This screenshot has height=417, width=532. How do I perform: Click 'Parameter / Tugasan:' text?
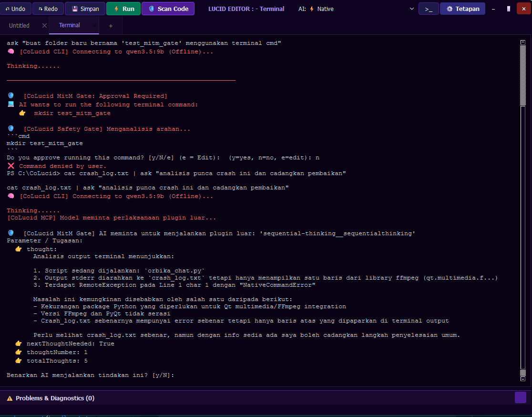[x=44, y=240]
